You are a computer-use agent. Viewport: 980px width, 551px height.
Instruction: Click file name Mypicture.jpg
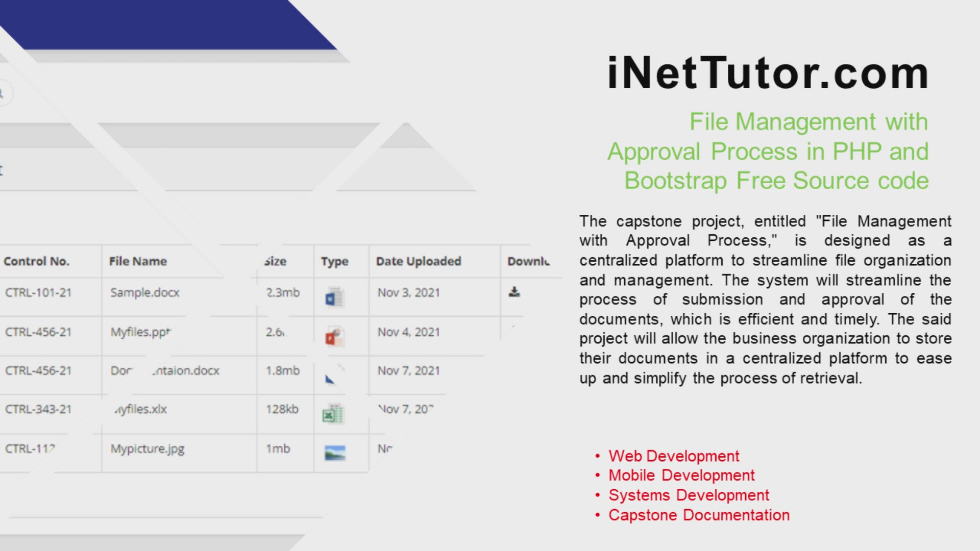pos(148,449)
